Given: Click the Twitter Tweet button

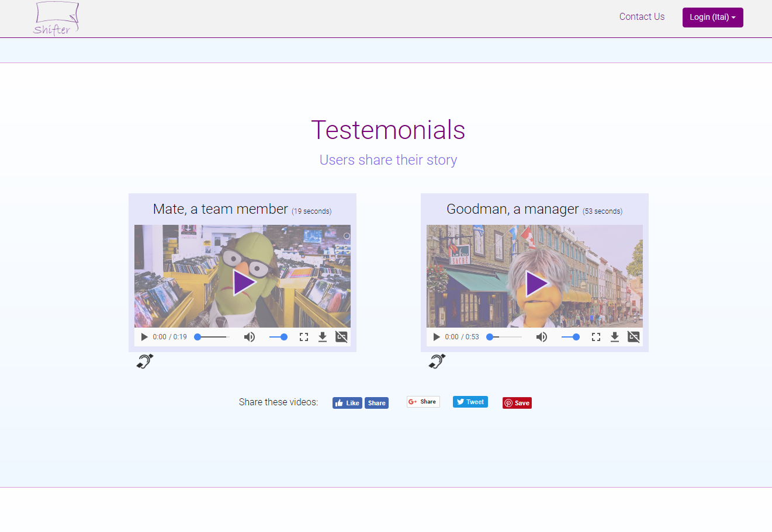Looking at the screenshot, I should pos(470,402).
